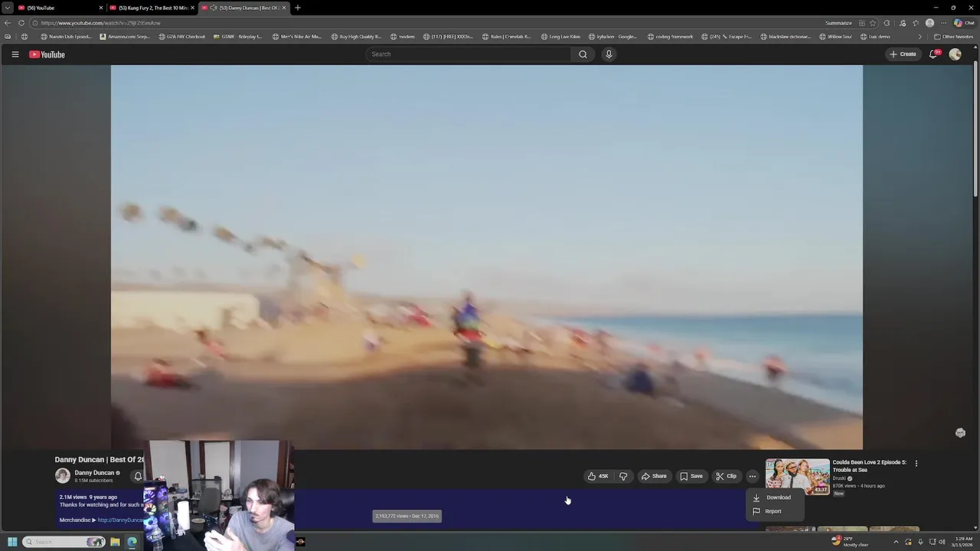The image size is (980, 551).
Task: Open the Other favorites folder
Action: coord(954,37)
